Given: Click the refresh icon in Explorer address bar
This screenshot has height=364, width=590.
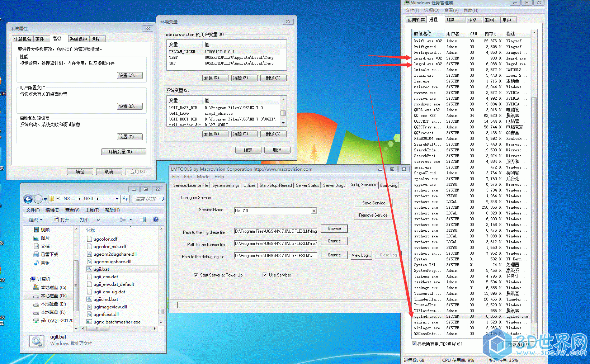Looking at the screenshot, I should point(125,199).
